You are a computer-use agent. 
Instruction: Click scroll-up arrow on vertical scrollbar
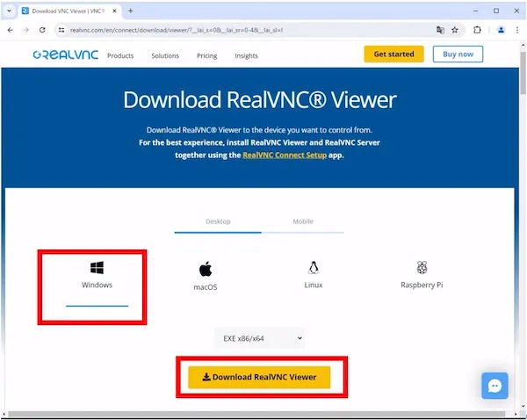click(523, 45)
